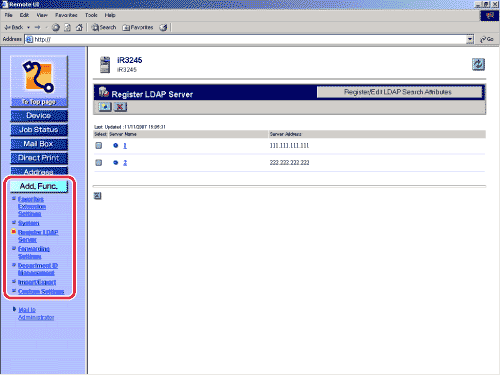Screen dimensions: 500x375
Task: Click the Mail to Administrator link
Action: coord(36,313)
